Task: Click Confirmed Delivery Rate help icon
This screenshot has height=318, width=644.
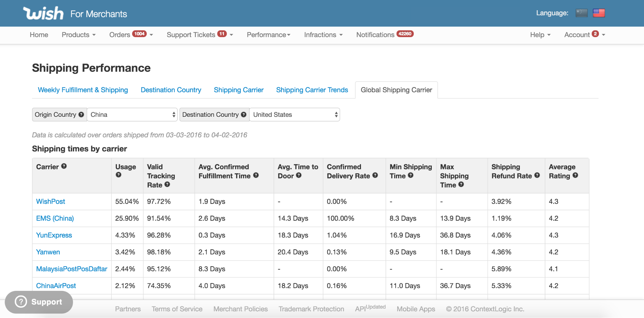Action: [375, 175]
